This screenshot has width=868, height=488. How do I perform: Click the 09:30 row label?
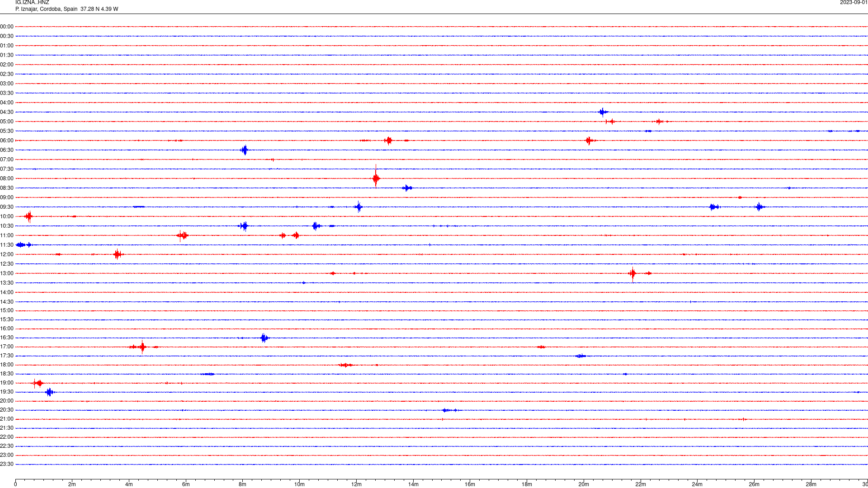pyautogui.click(x=7, y=207)
